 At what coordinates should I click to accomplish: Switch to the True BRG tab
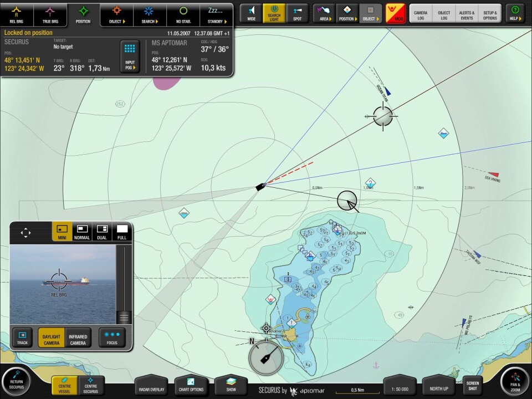50,14
